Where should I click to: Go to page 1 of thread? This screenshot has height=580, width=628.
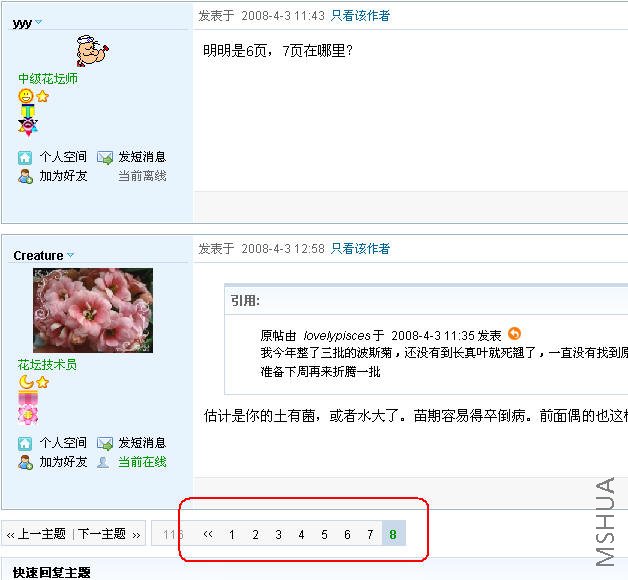tap(231, 534)
